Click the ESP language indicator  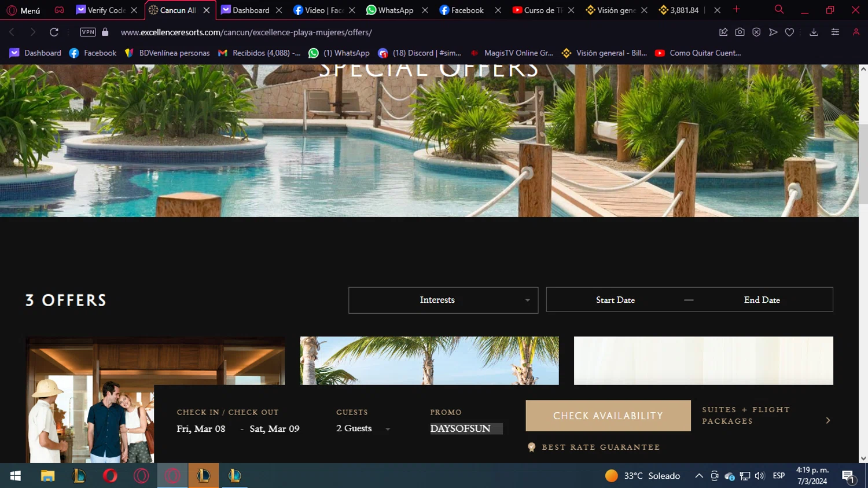click(x=779, y=476)
